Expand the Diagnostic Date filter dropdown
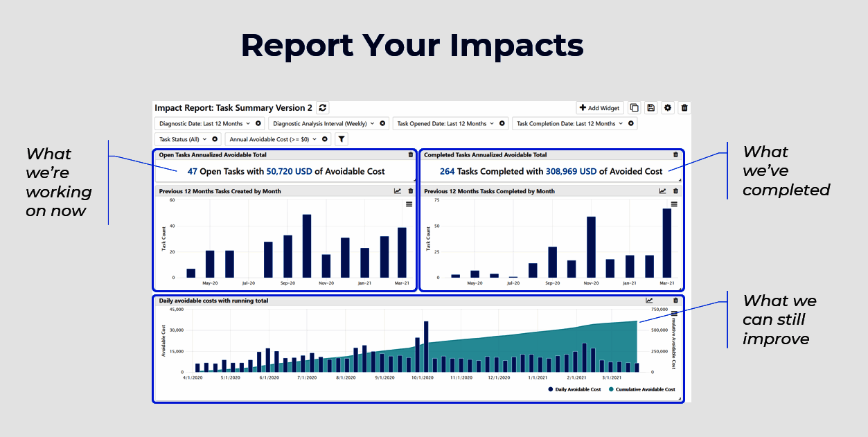 (x=248, y=123)
